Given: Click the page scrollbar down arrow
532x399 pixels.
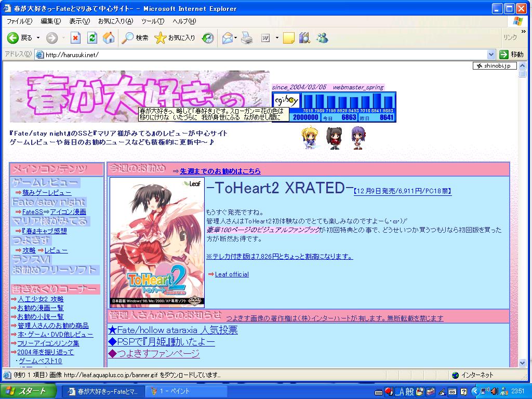Looking at the screenshot, I should coord(522,363).
